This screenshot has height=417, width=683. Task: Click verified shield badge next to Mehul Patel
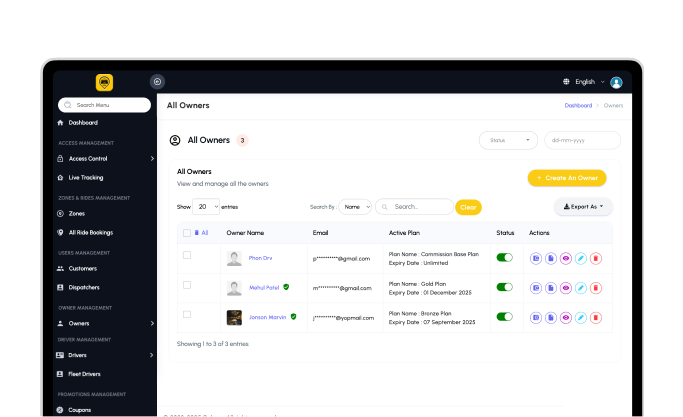(x=286, y=287)
